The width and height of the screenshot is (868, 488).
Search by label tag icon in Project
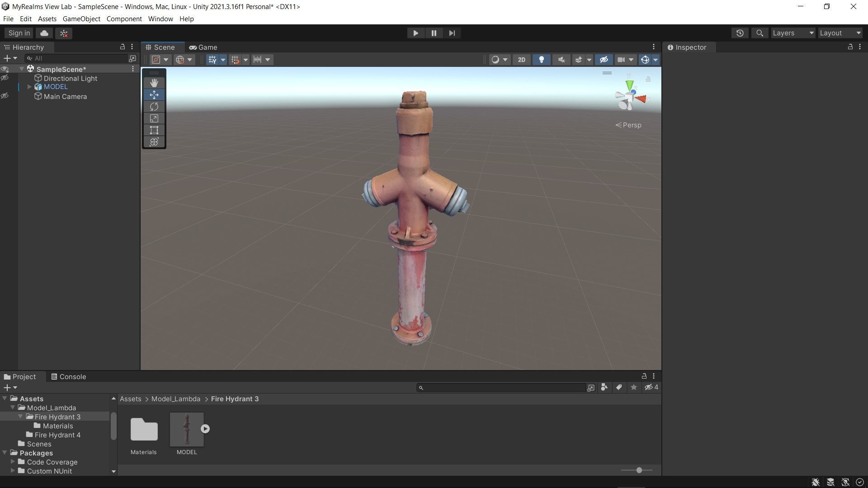pyautogui.click(x=619, y=387)
